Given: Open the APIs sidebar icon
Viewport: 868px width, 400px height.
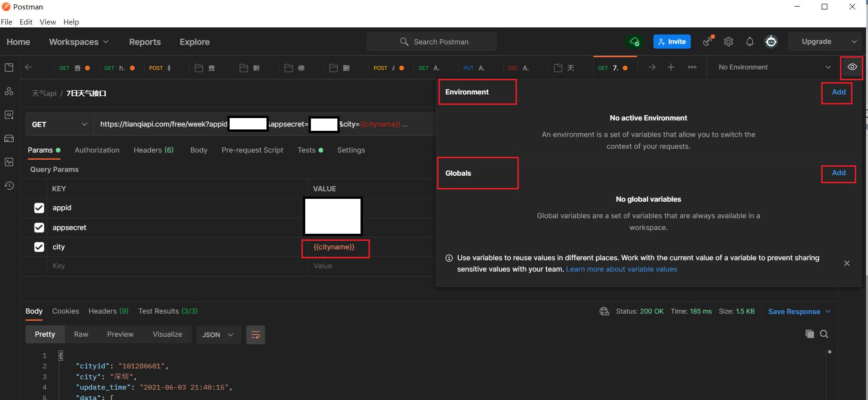Looking at the screenshot, I should click(x=9, y=91).
